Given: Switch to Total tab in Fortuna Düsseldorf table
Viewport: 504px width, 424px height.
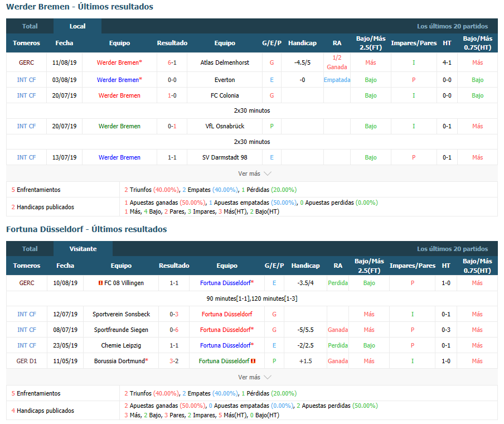Looking at the screenshot, I should 30,249.
